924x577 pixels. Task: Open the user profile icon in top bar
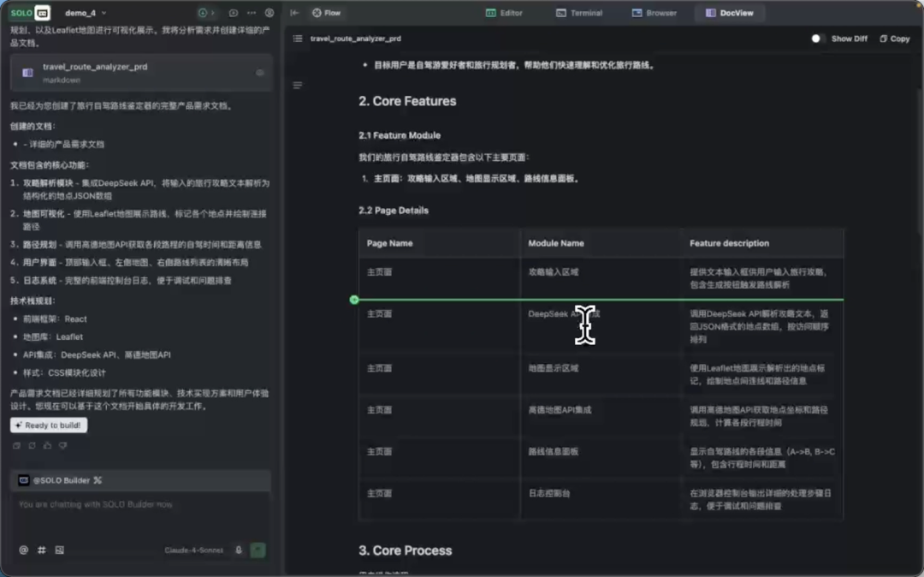(x=269, y=13)
